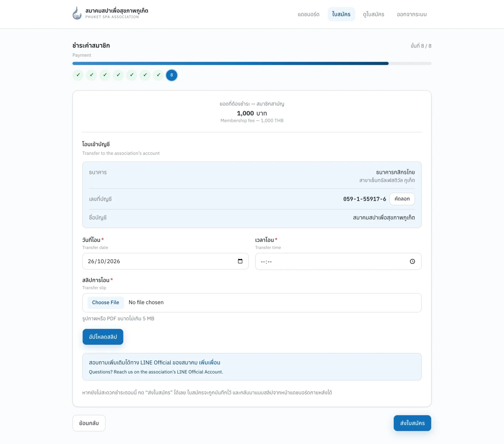Open the ใบสมัคร nav tab
The image size is (504, 444).
pyautogui.click(x=341, y=14)
